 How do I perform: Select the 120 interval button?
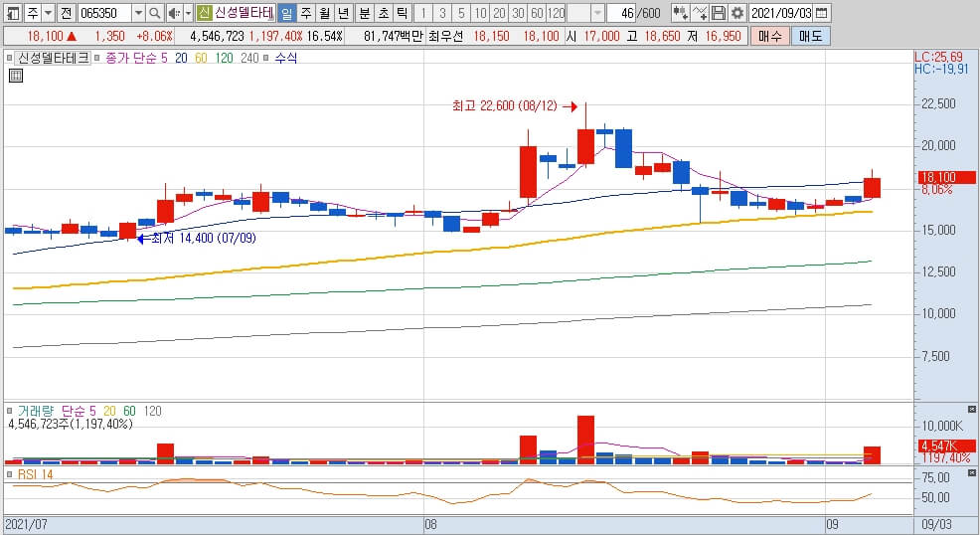point(556,13)
